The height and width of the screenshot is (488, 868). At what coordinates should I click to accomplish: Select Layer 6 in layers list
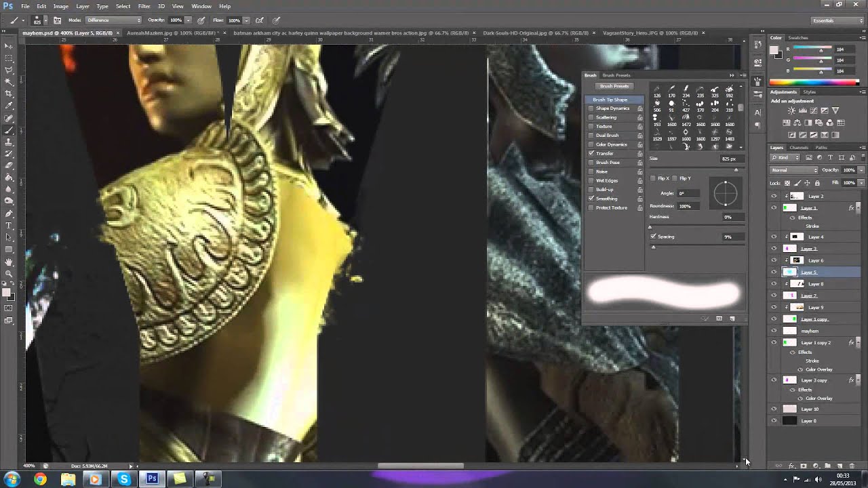815,260
